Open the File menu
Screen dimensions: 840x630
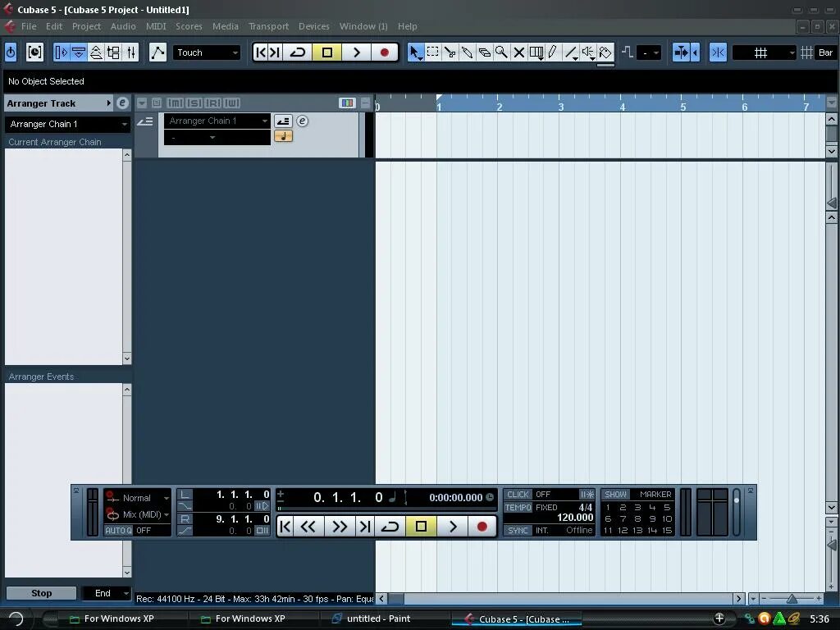click(29, 26)
